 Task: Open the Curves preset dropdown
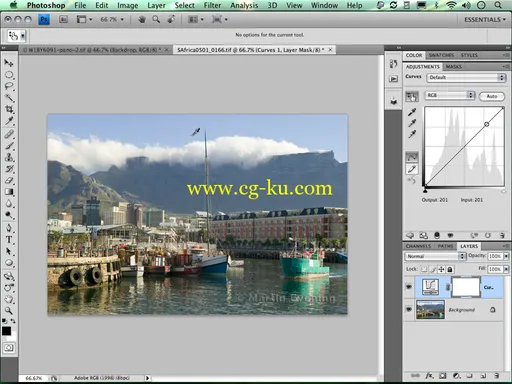click(x=466, y=78)
